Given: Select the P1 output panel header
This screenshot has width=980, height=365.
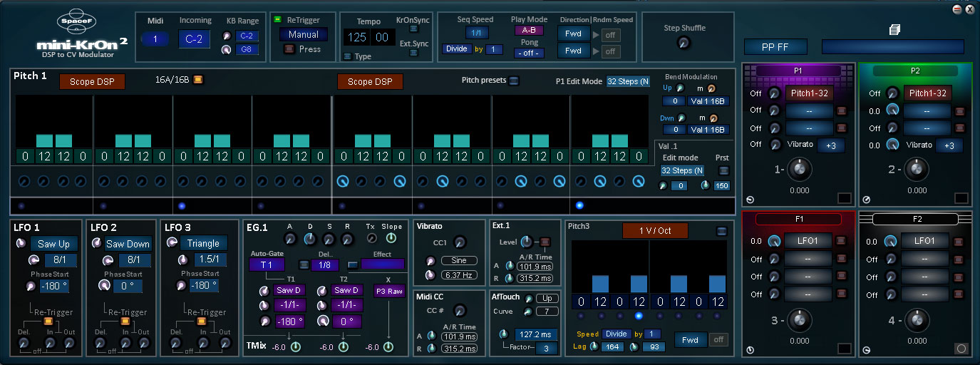Looking at the screenshot, I should 798,71.
